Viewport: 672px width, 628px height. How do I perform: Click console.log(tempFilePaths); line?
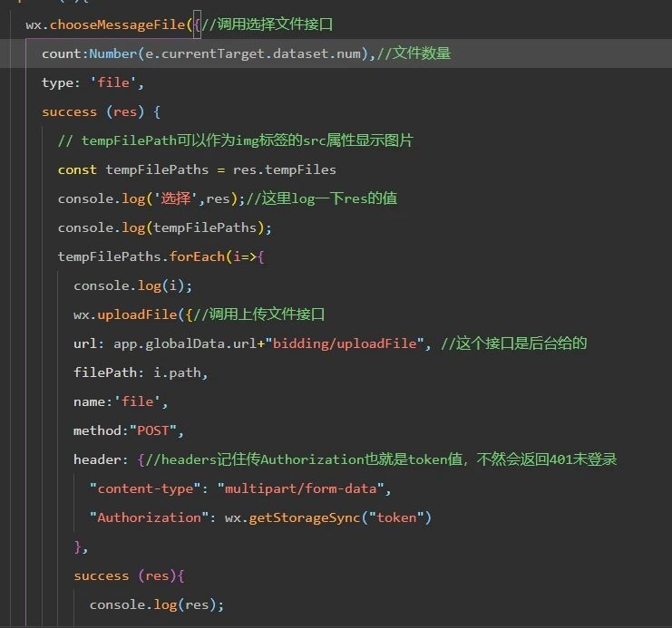pyautogui.click(x=164, y=227)
